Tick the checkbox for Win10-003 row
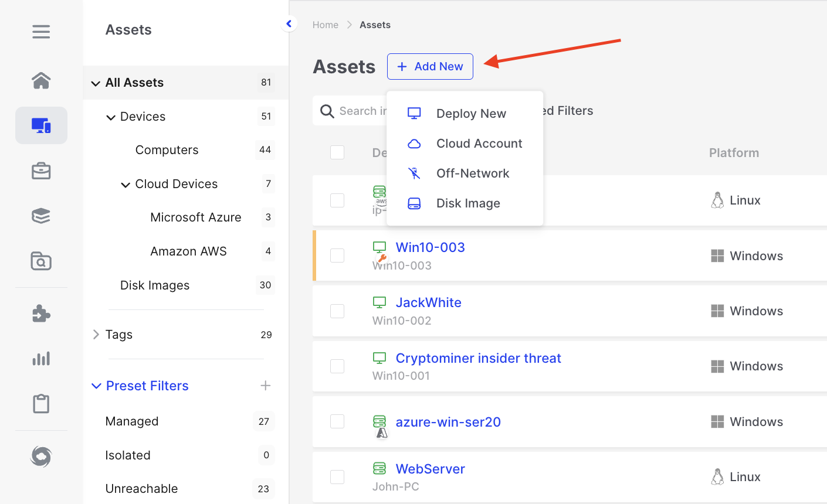The width and height of the screenshot is (827, 504). click(x=337, y=256)
